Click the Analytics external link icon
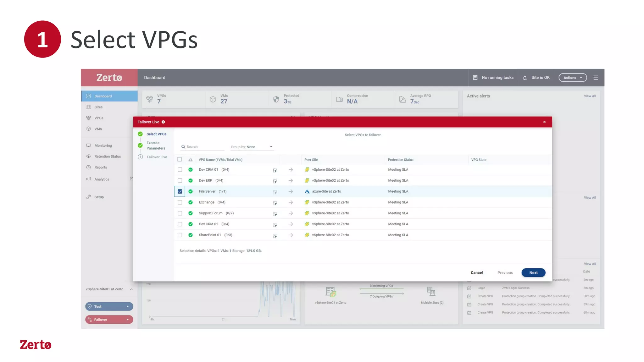Screen dimensions: 644x362 click(x=131, y=179)
